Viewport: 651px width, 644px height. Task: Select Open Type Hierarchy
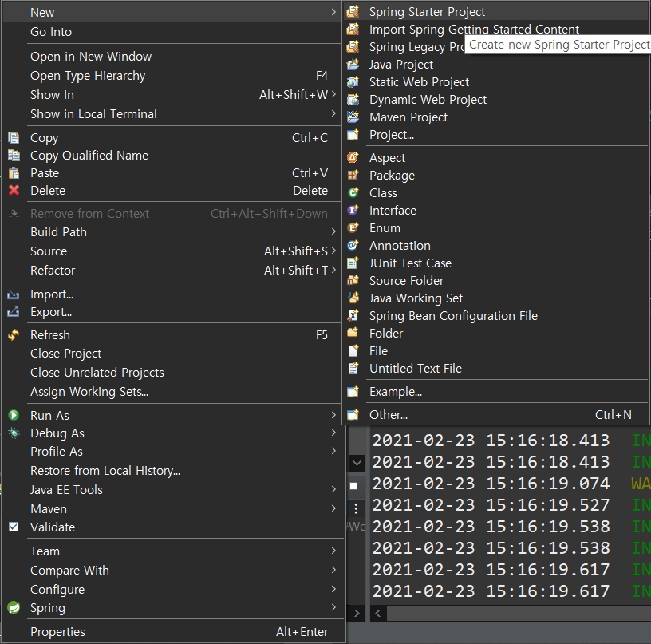(x=172, y=76)
